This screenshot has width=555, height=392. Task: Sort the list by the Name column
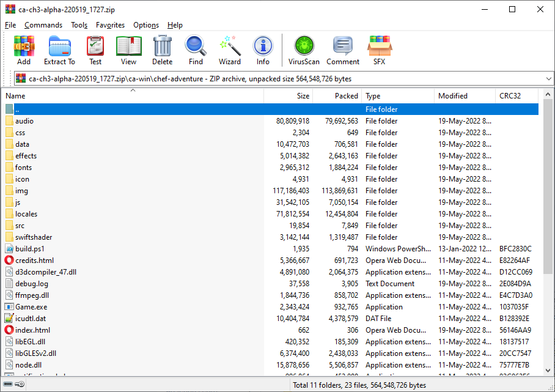(133, 95)
